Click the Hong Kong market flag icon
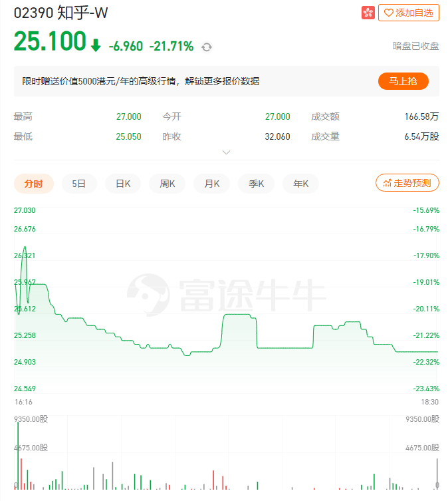The width and height of the screenshot is (448, 501). click(368, 13)
